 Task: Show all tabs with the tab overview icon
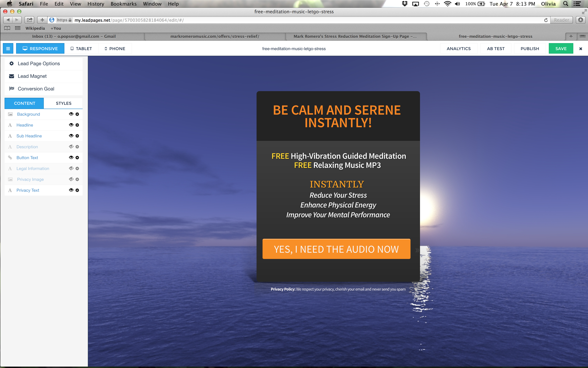tap(582, 36)
